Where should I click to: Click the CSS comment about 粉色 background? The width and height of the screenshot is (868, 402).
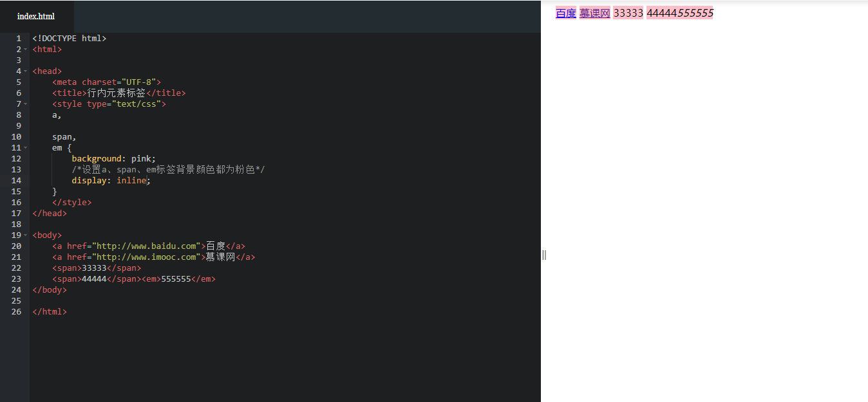coord(168,170)
